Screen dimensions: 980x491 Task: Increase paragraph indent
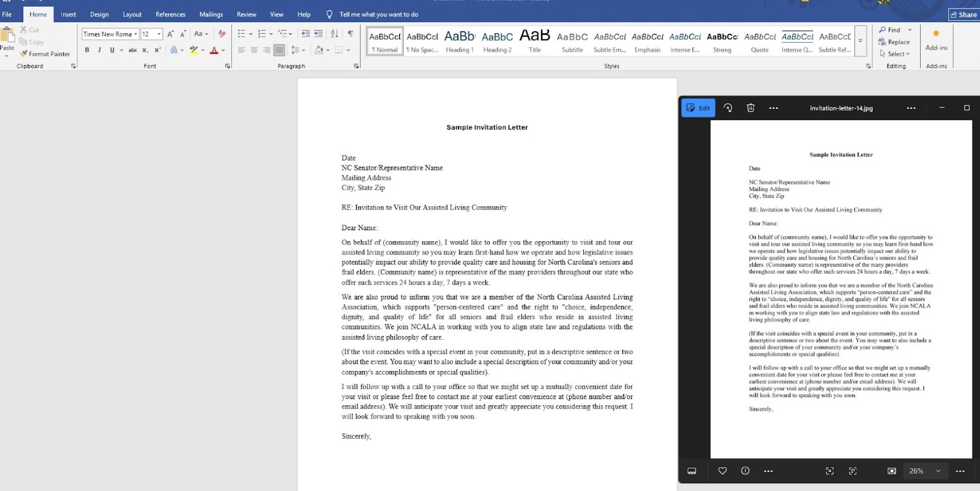point(318,34)
